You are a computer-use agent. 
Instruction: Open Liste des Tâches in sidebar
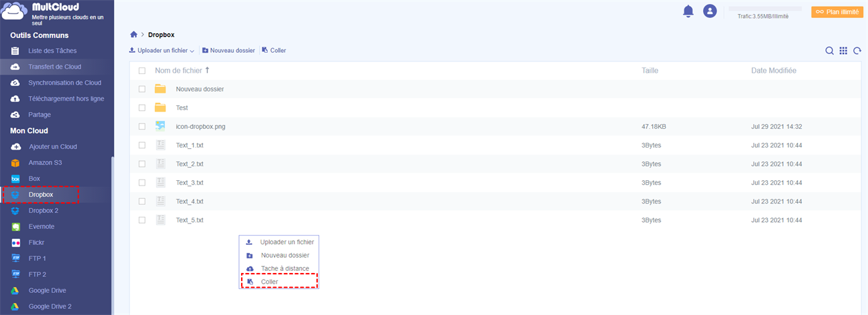click(x=52, y=51)
